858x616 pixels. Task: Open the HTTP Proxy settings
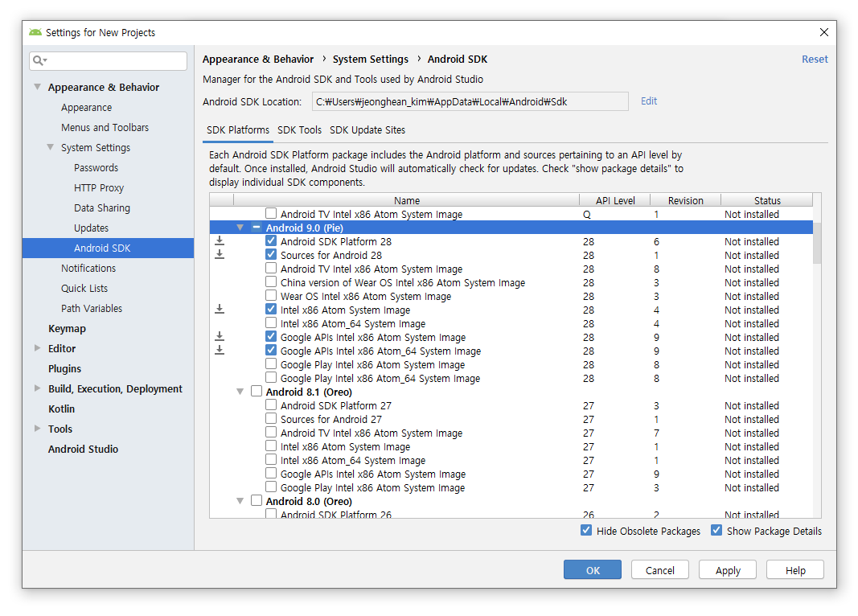pyautogui.click(x=99, y=187)
